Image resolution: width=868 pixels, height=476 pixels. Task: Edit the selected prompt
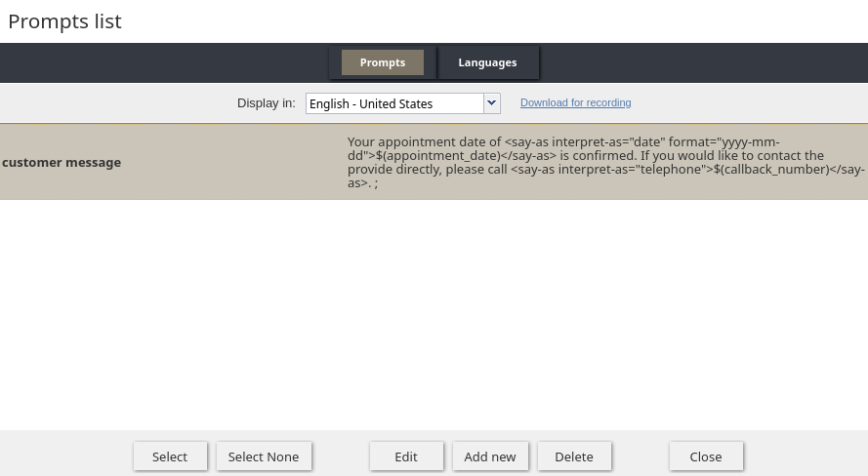click(405, 456)
